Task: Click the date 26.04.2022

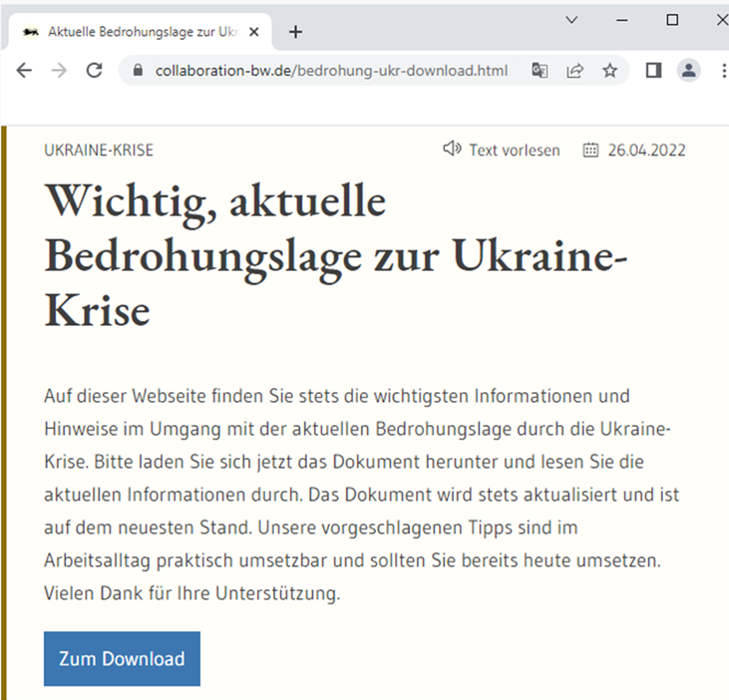Action: pos(646,151)
